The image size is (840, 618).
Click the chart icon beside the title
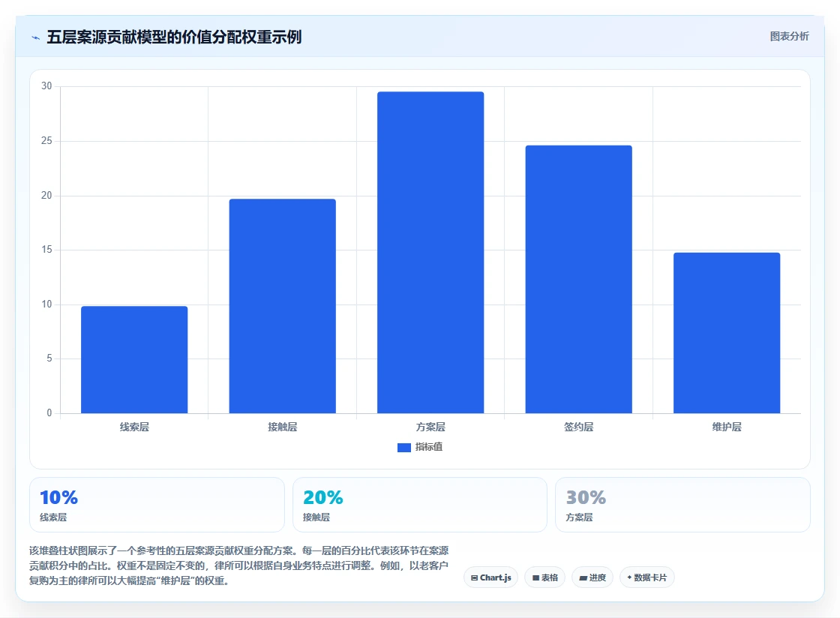pyautogui.click(x=36, y=37)
